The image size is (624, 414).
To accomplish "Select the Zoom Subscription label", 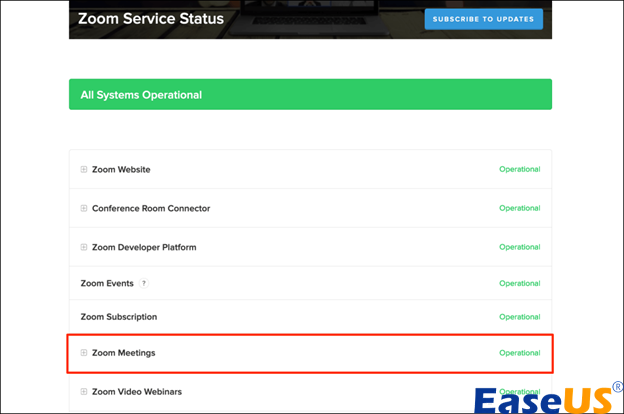I will pyautogui.click(x=119, y=317).
